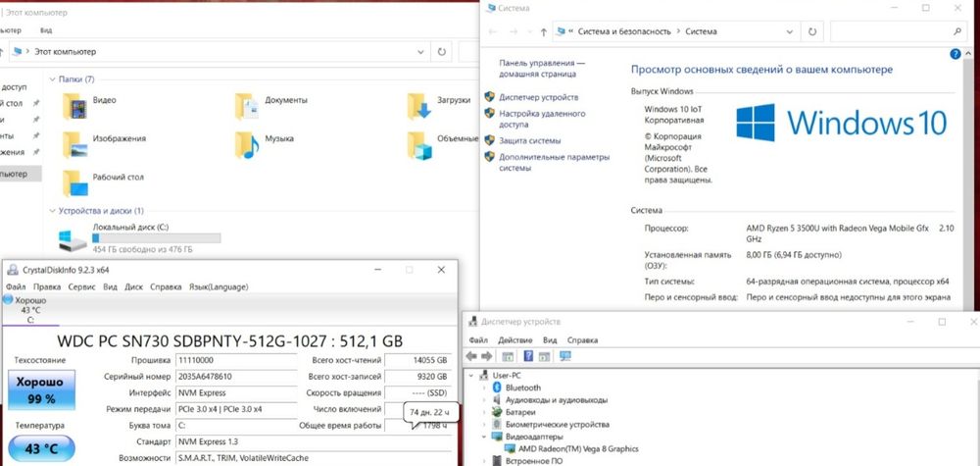Image resolution: width=980 pixels, height=466 pixels.
Task: Refresh the Этот компьютер Explorer window
Action: (x=442, y=52)
